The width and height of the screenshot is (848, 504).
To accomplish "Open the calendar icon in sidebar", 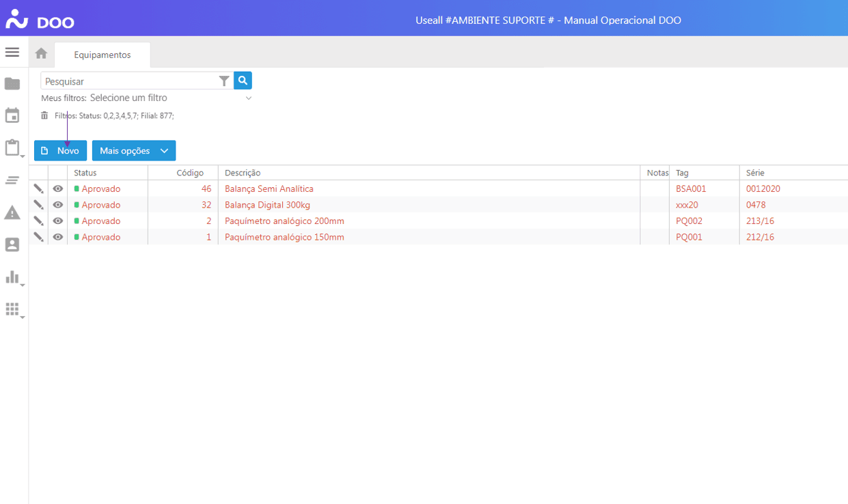I will (12, 115).
